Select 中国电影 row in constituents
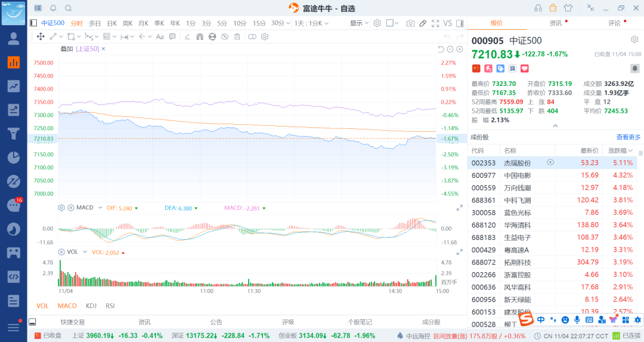This screenshot has width=644, height=342. click(552, 175)
